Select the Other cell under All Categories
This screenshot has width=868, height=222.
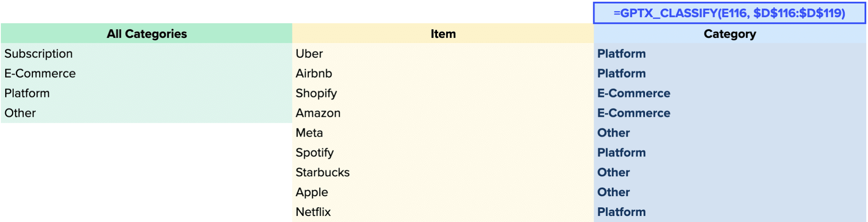[146, 113]
